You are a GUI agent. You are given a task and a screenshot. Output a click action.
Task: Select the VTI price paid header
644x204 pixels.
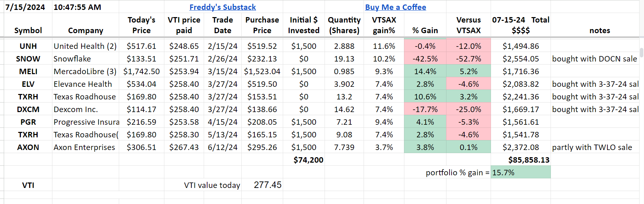coord(184,25)
